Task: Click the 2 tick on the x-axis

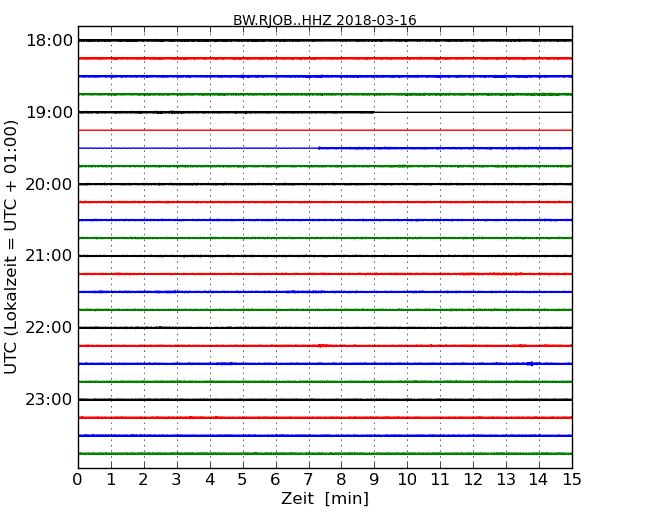Action: pyautogui.click(x=143, y=479)
